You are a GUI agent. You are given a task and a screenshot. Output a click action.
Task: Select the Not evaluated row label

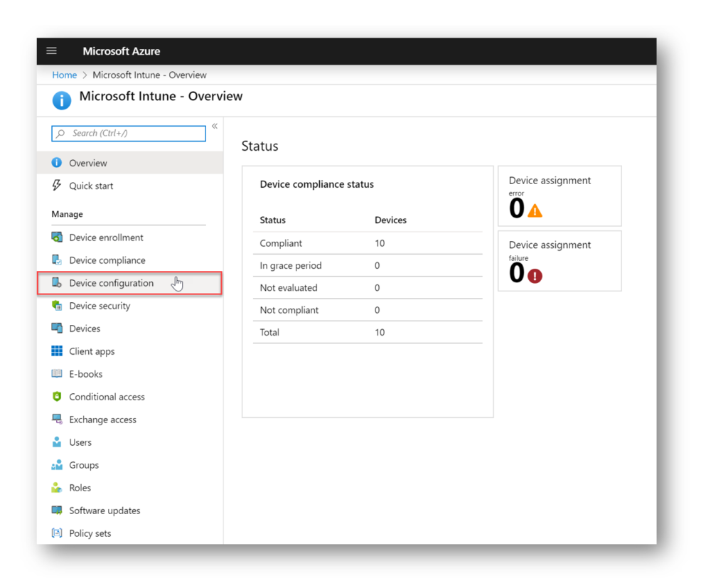click(289, 287)
